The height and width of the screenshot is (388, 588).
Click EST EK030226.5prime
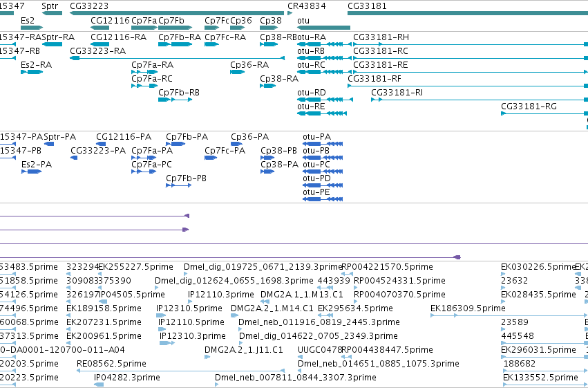(538, 267)
